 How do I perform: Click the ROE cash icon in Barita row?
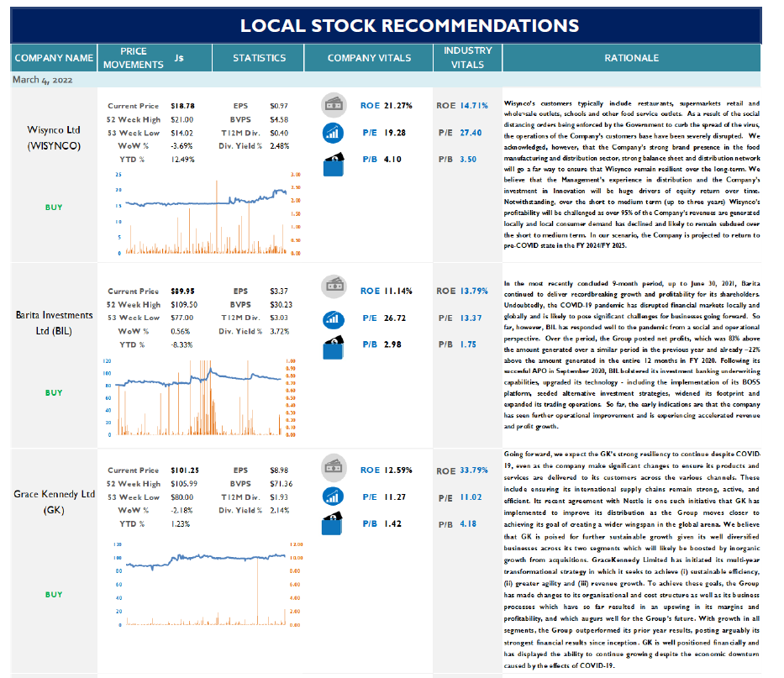334,286
